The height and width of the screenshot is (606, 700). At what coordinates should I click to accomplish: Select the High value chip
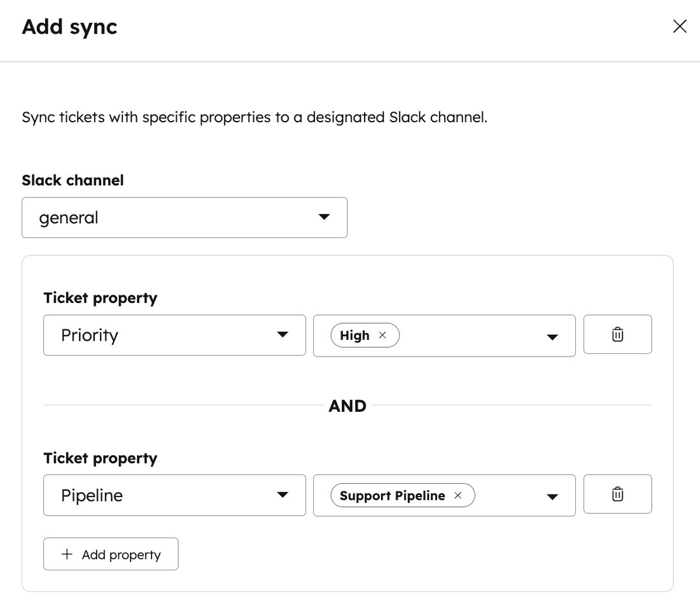(x=356, y=335)
